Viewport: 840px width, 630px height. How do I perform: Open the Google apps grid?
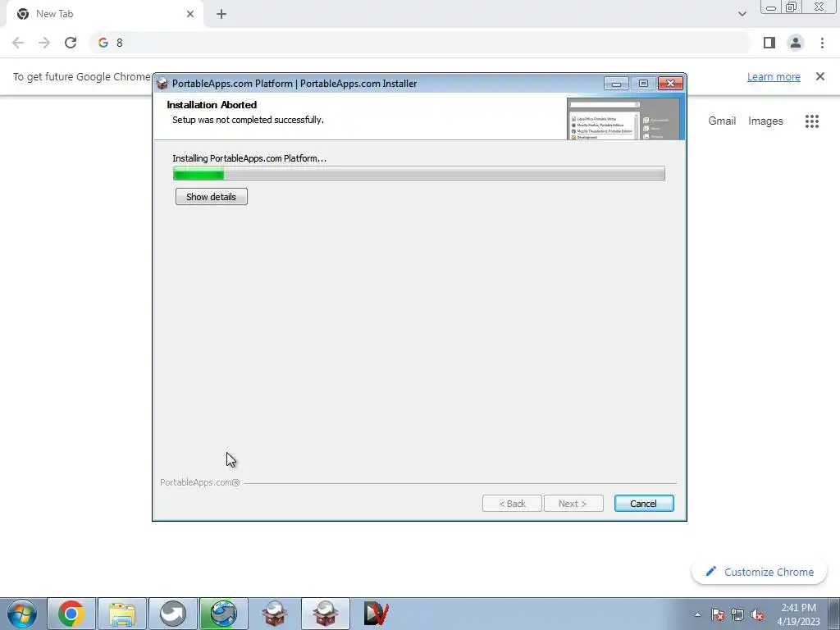tap(811, 121)
